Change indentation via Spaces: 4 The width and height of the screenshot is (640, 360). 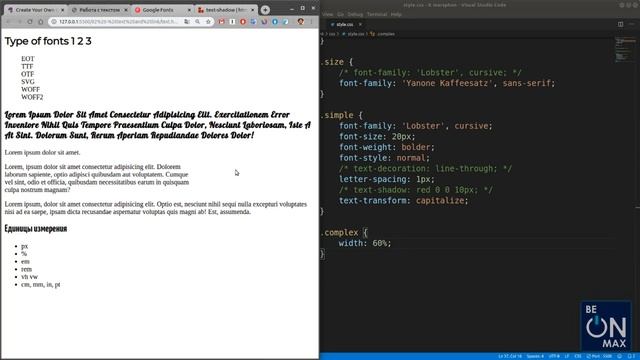535,356
